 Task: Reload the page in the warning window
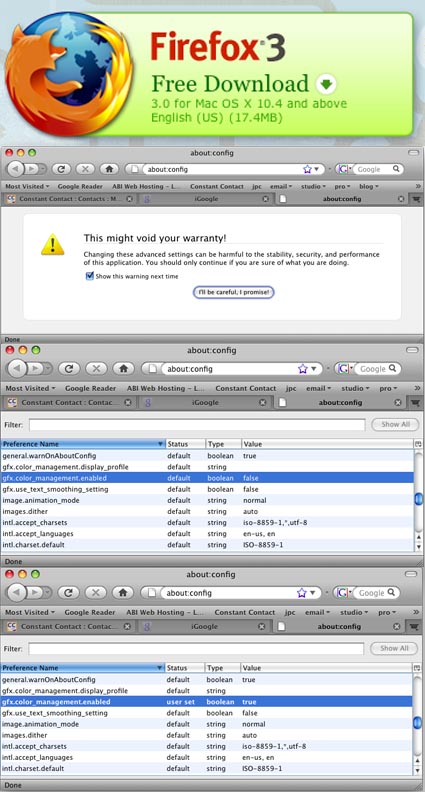click(x=61, y=169)
